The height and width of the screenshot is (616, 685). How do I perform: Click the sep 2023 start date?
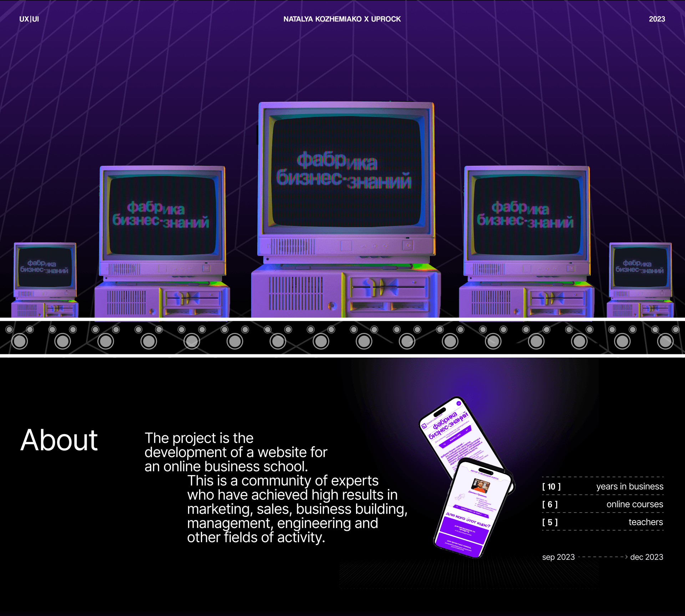click(x=558, y=557)
